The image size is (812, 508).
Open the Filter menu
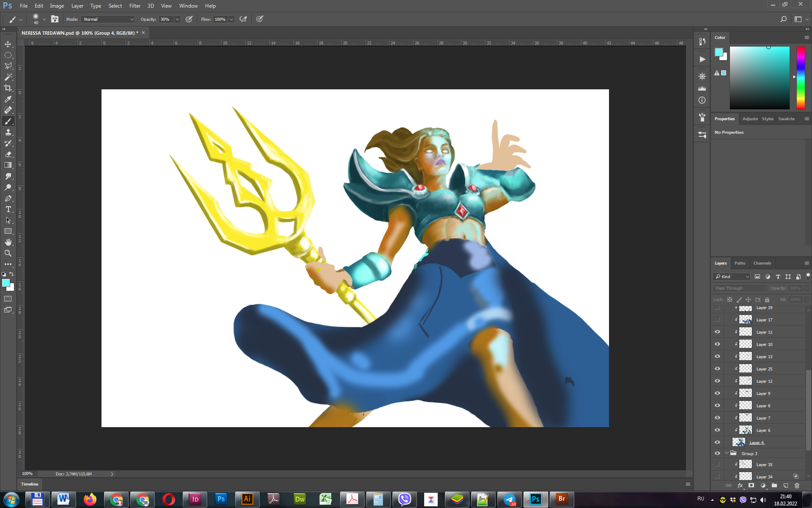pyautogui.click(x=134, y=6)
